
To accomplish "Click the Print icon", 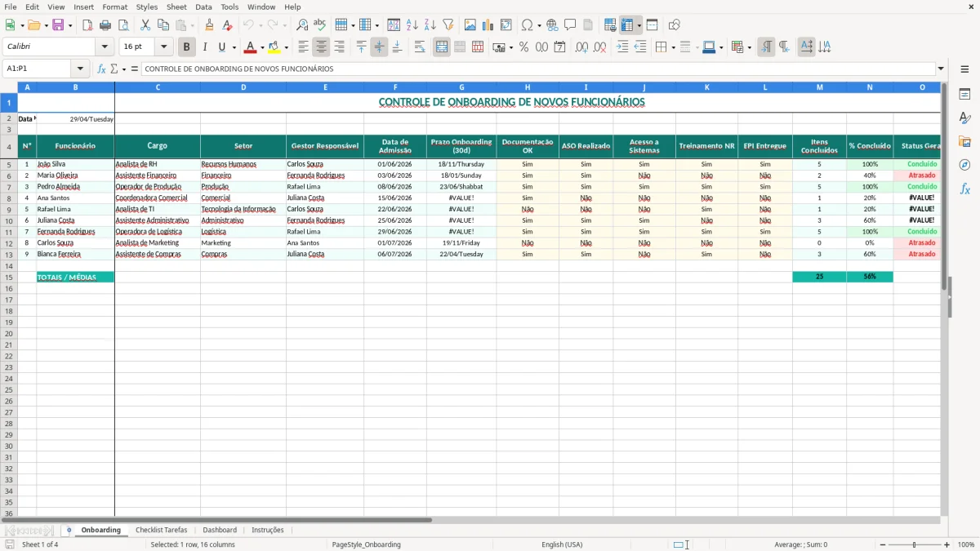I will (105, 25).
